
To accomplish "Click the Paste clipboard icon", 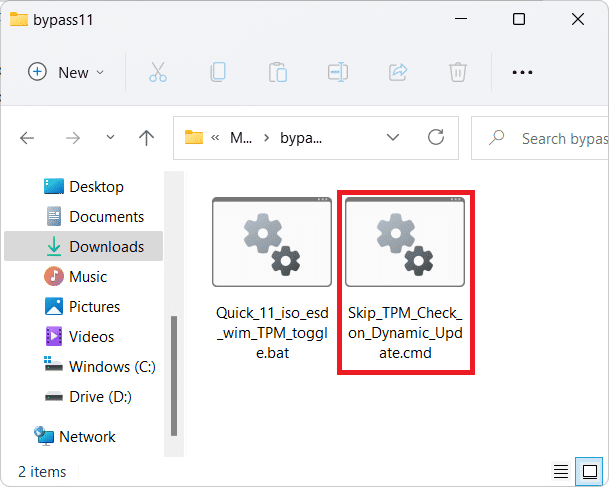I will pos(278,72).
